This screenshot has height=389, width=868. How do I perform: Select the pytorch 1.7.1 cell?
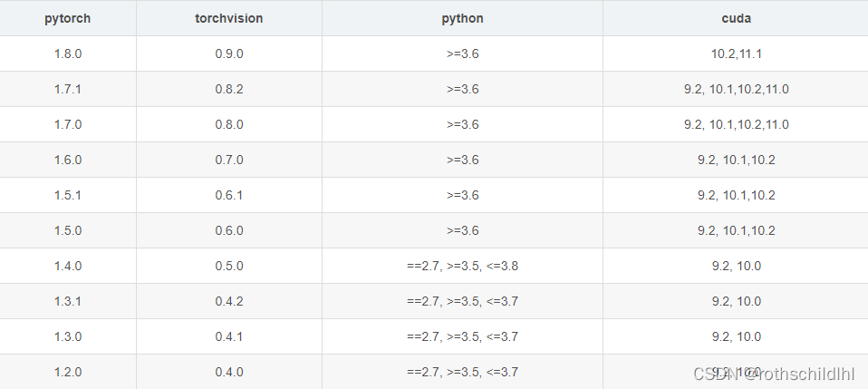68,89
